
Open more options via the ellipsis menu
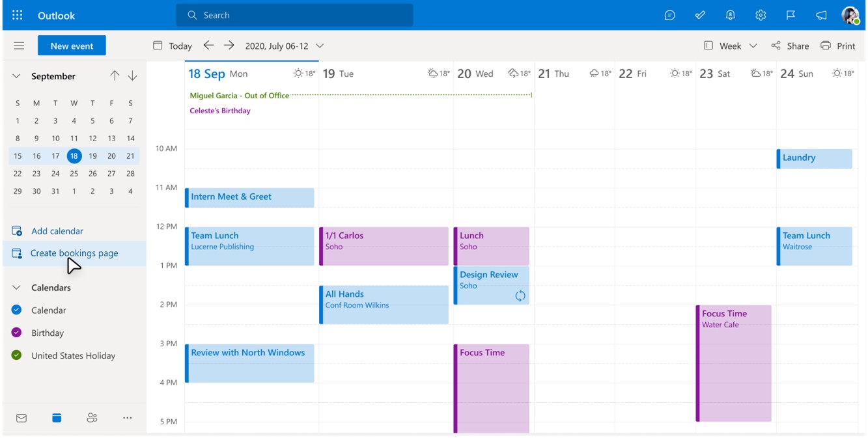click(x=127, y=417)
